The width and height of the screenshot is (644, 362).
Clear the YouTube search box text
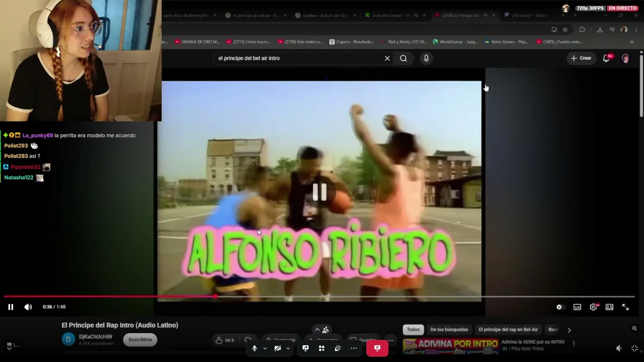coord(387,58)
